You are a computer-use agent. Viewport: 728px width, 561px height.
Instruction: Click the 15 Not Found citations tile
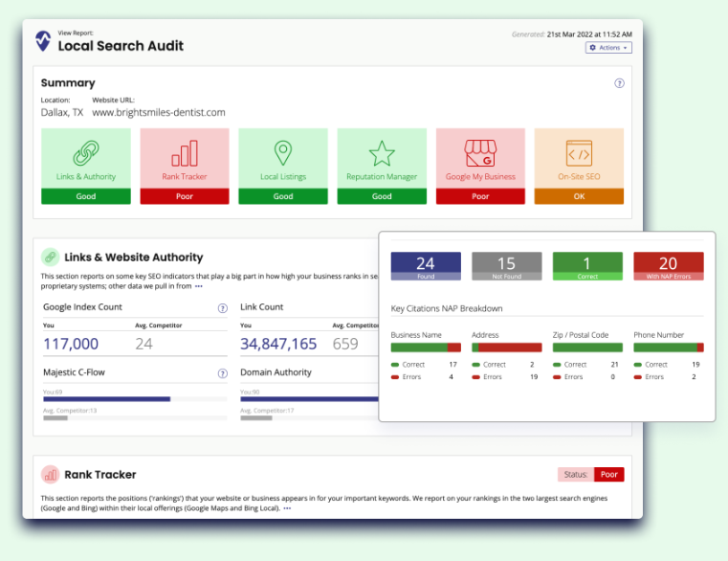506,266
